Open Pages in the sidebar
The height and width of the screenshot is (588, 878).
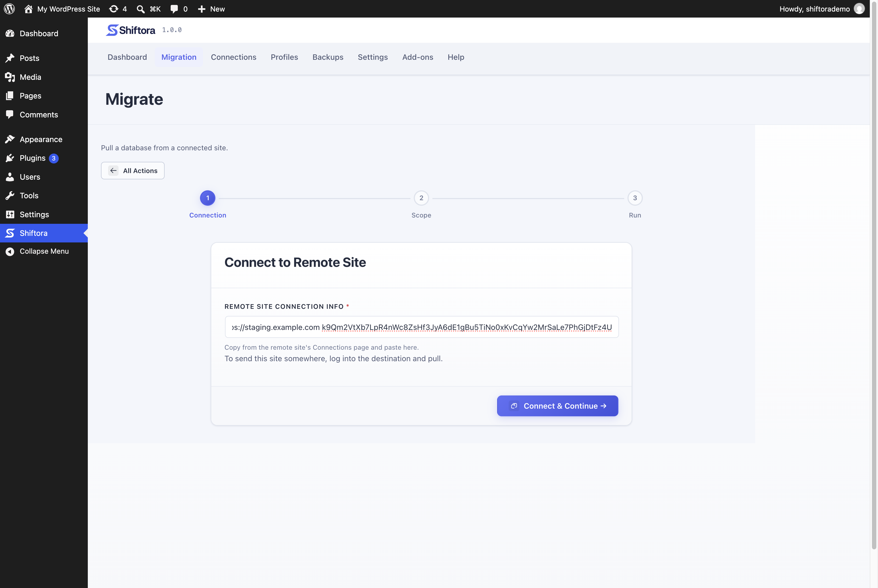[x=44, y=96]
